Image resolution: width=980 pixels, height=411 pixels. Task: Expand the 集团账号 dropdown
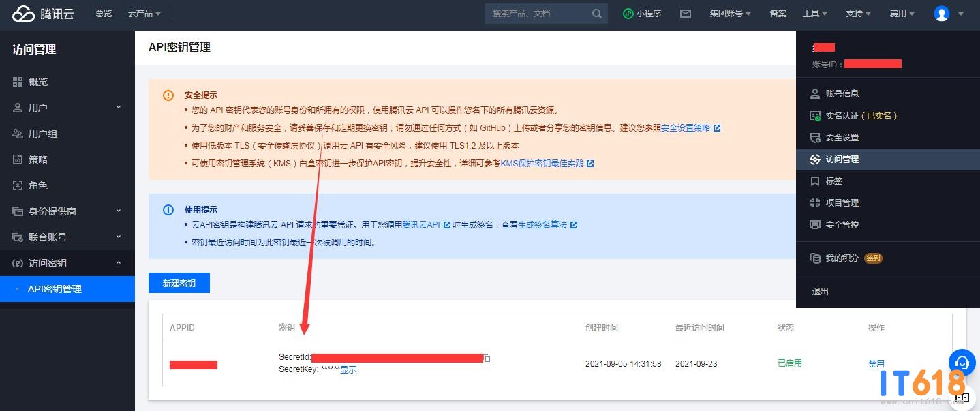[730, 14]
